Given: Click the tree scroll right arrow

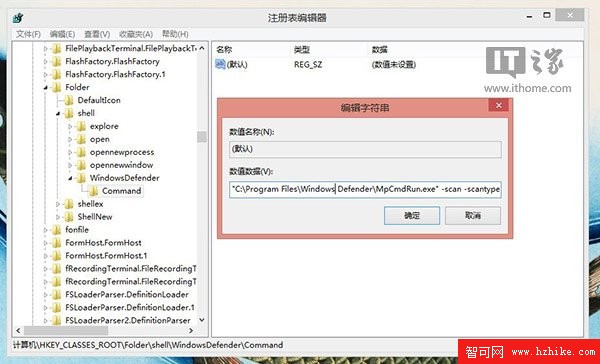Looking at the screenshot, I should click(191, 330).
